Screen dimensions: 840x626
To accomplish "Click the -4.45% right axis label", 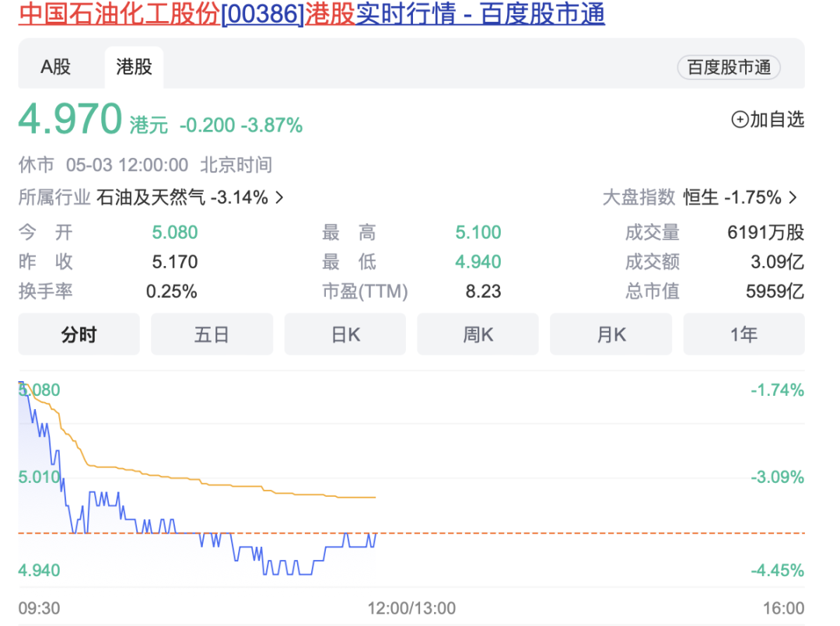I will [x=777, y=570].
